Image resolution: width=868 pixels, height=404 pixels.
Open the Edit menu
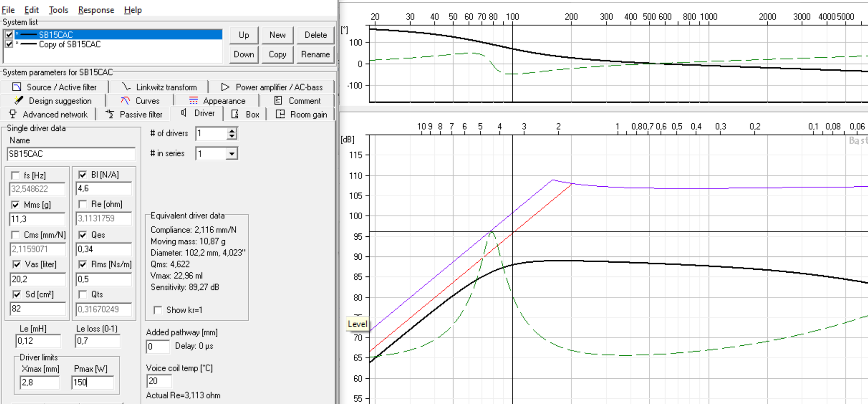[32, 10]
